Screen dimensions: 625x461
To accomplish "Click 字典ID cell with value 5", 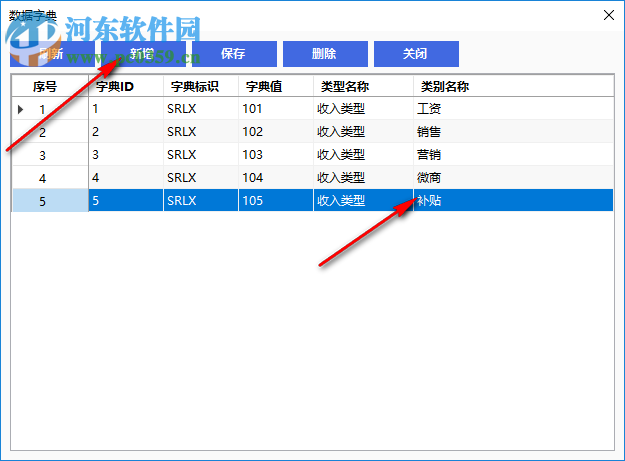I will pyautogui.click(x=126, y=200).
